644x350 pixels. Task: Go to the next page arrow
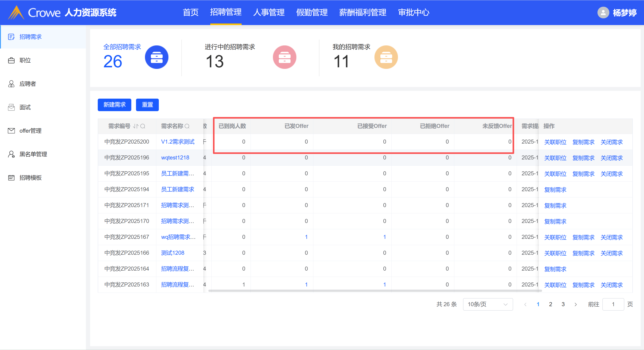(x=576, y=304)
